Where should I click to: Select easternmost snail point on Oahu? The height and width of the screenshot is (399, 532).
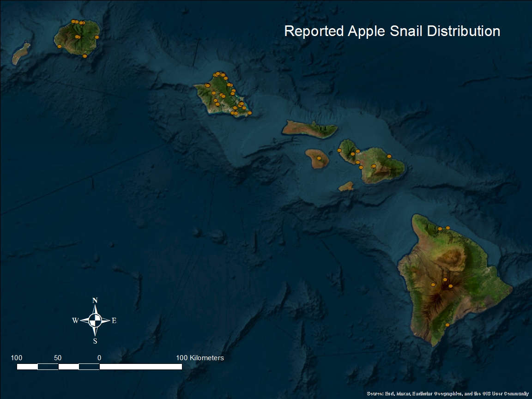point(250,113)
